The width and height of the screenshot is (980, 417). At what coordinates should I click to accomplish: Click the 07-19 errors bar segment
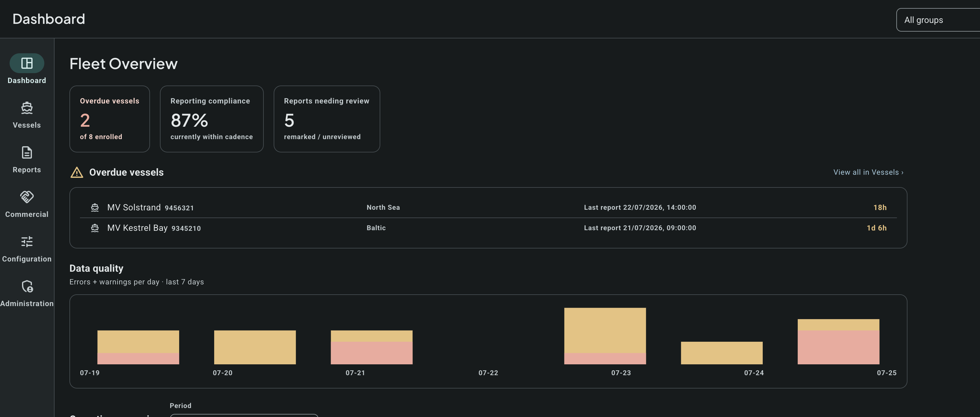pos(138,358)
